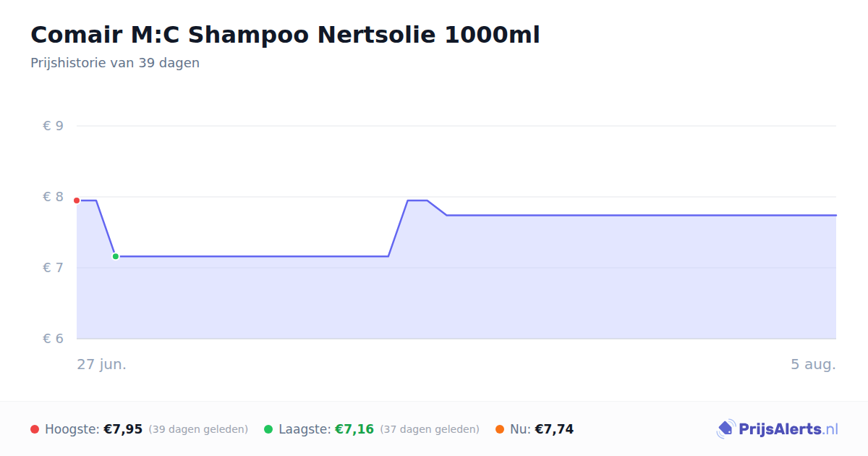Click the red Hoogste legend dot

coord(35,429)
